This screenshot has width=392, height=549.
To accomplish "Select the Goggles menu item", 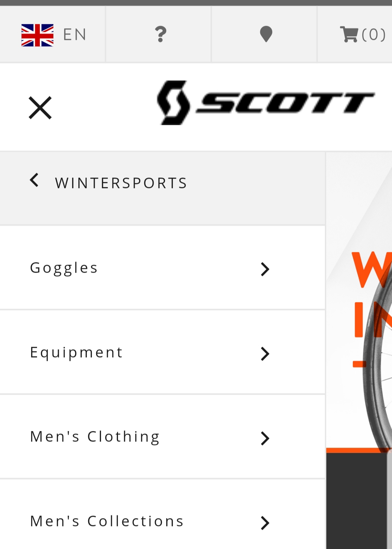I will click(162, 268).
